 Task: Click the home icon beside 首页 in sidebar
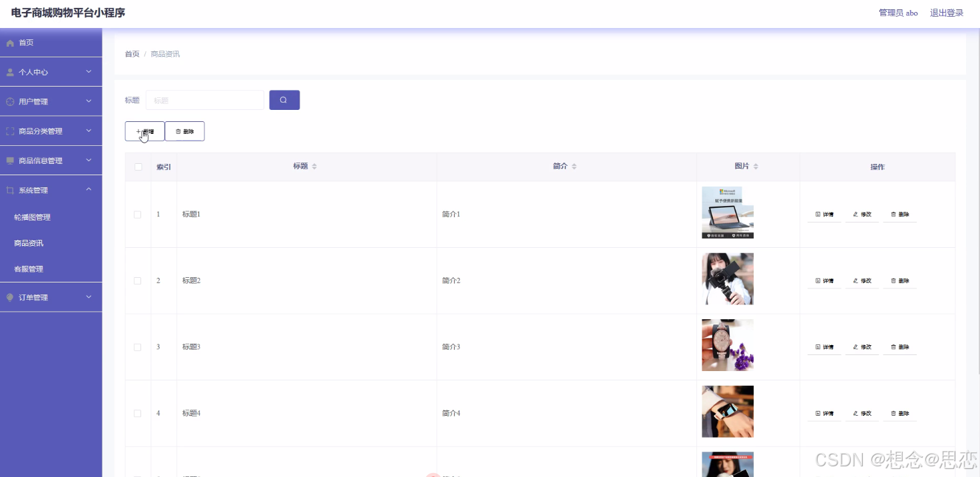click(10, 43)
